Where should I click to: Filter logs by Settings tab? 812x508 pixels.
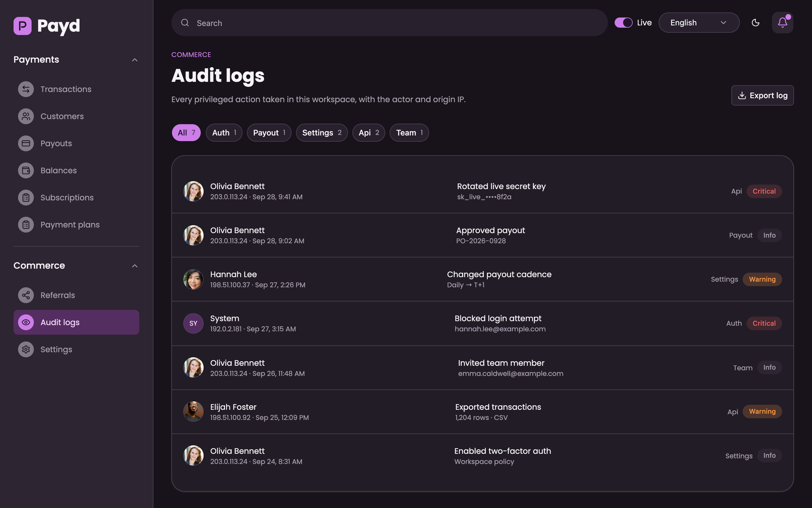(322, 133)
